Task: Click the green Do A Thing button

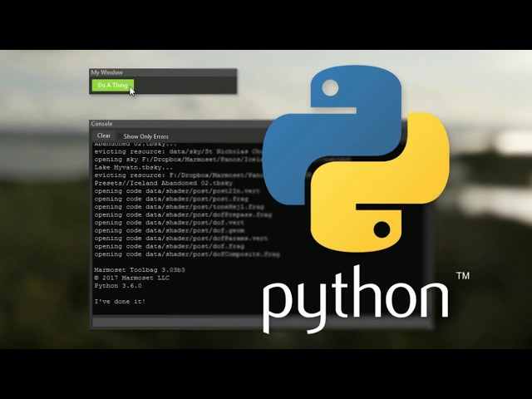Action: (113, 85)
